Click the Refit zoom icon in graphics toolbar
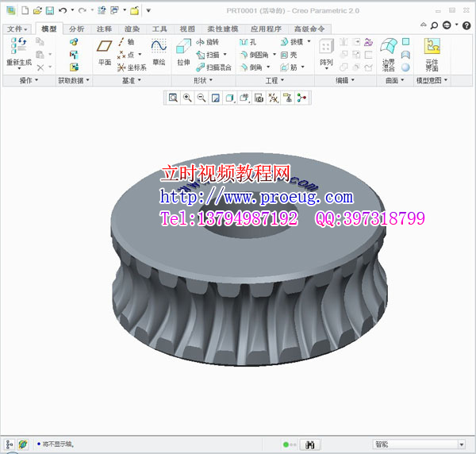 point(173,98)
